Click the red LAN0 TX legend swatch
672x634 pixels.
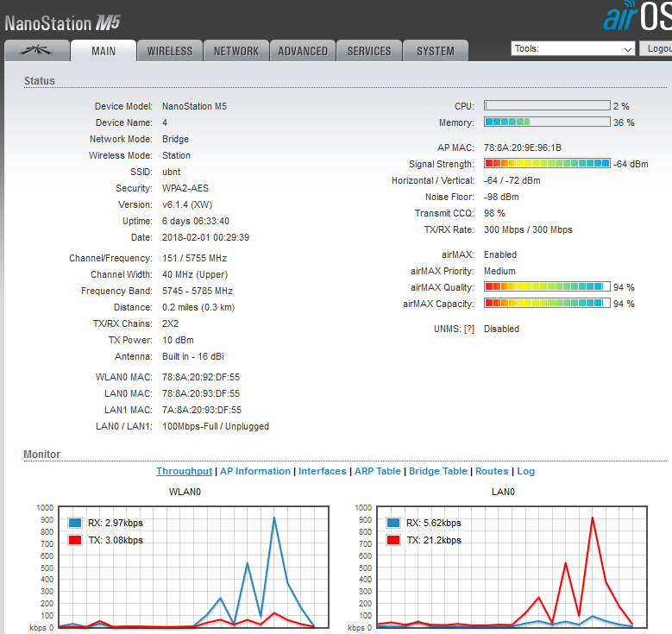pos(393,540)
